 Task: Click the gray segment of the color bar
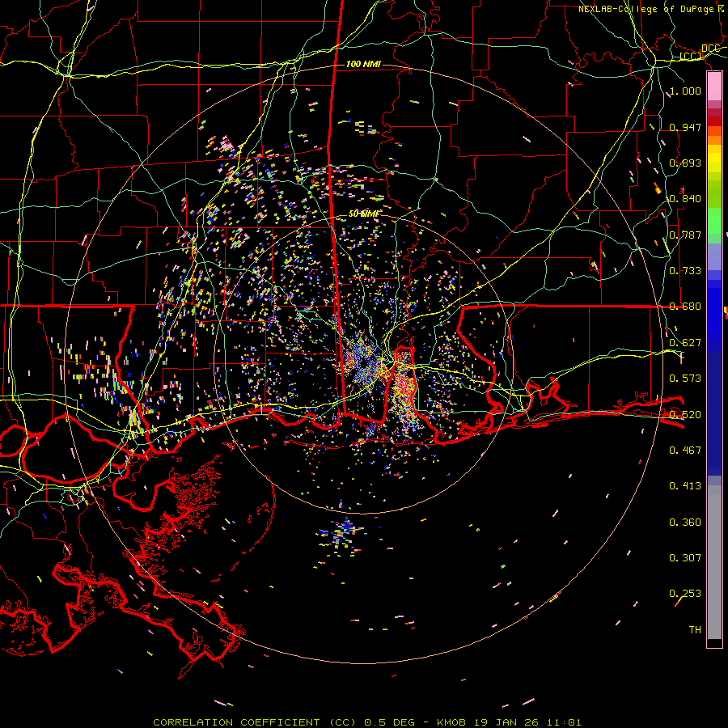point(714,562)
